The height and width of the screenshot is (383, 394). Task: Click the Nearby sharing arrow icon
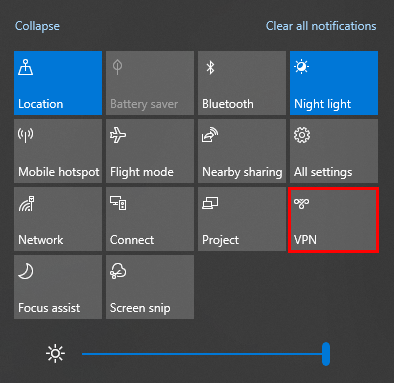[x=210, y=135]
